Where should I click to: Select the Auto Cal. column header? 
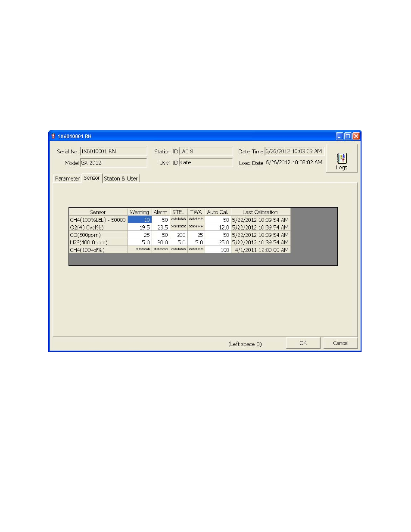(218, 212)
